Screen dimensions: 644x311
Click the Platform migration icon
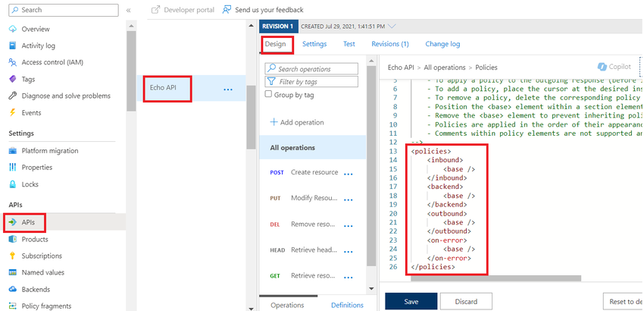[13, 150]
